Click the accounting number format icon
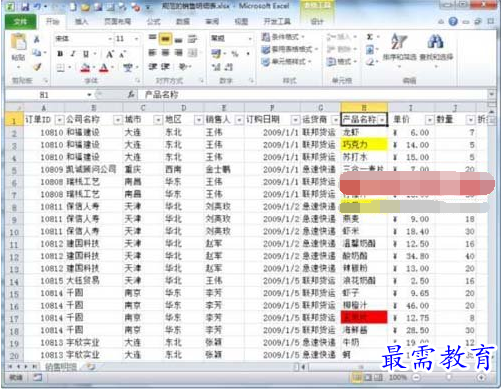503x389 pixels. tap(216, 53)
